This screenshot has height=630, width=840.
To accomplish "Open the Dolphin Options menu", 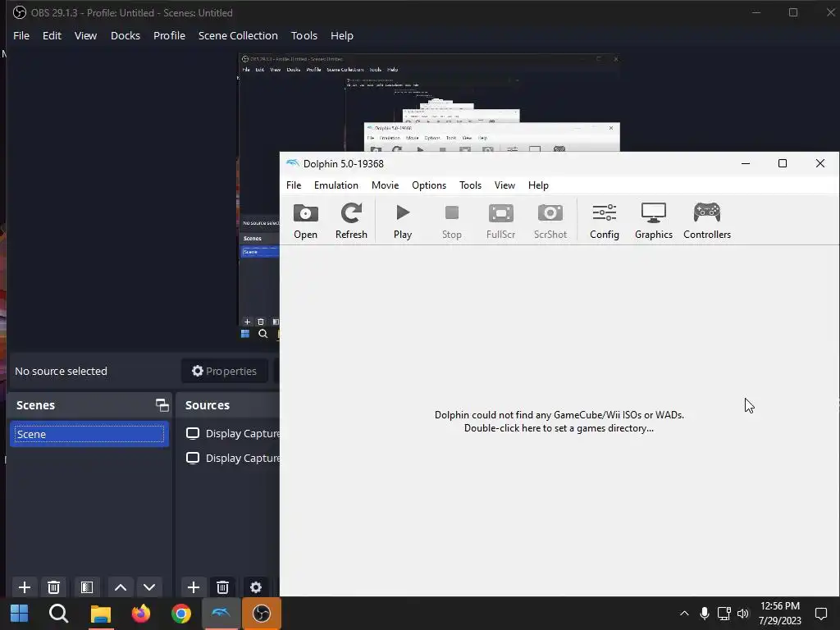I will (x=429, y=185).
